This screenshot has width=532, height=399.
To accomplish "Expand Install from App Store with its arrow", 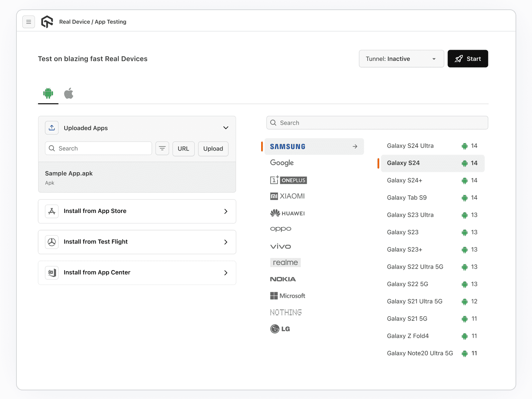I will 226,211.
